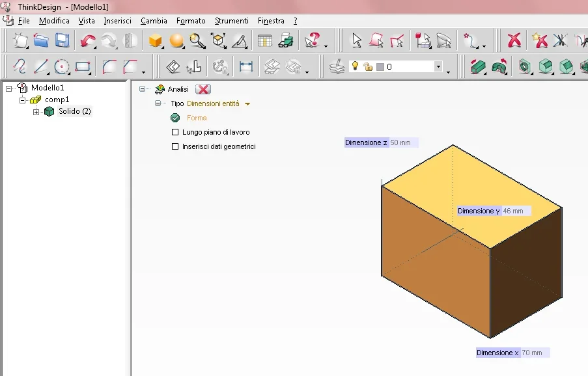Click the Dimensione x 70 mm label

512,353
